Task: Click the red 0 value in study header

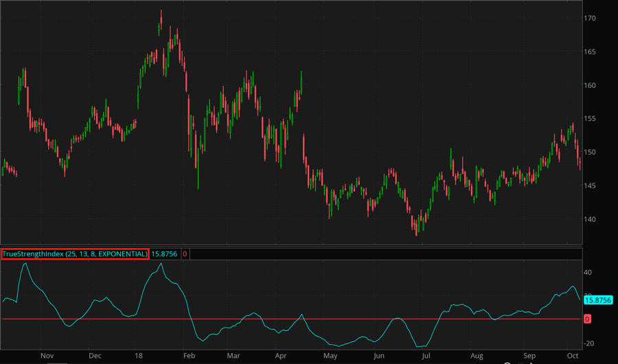Action: (185, 254)
